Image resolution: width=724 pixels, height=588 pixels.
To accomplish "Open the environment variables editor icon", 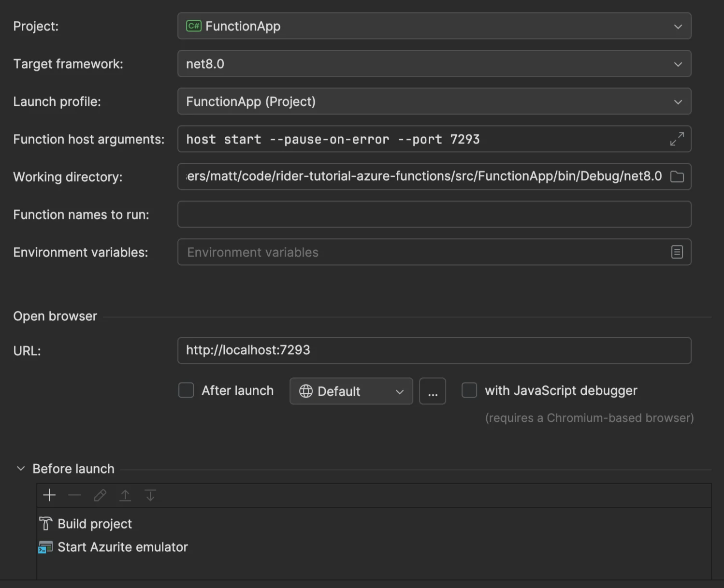I will click(677, 252).
